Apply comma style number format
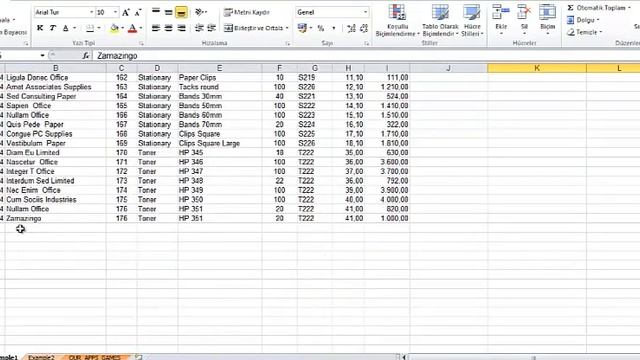Viewport: 640px width, 360px height. (333, 28)
